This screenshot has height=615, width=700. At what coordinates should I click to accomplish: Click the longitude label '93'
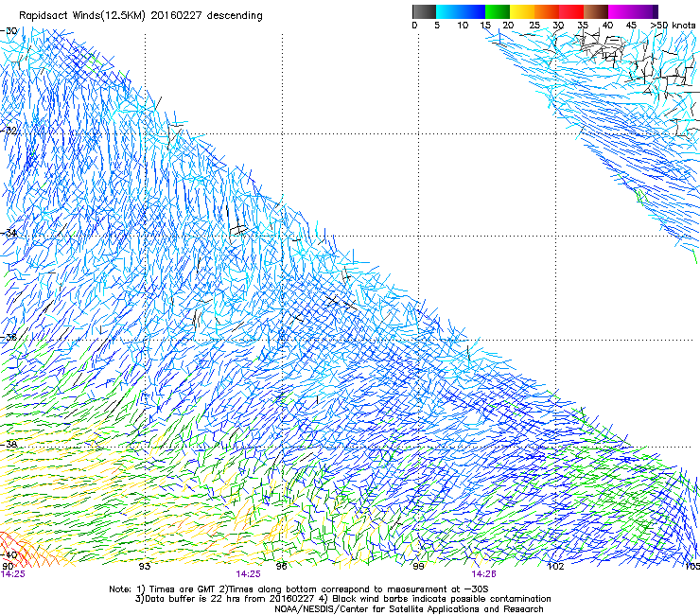(x=145, y=567)
